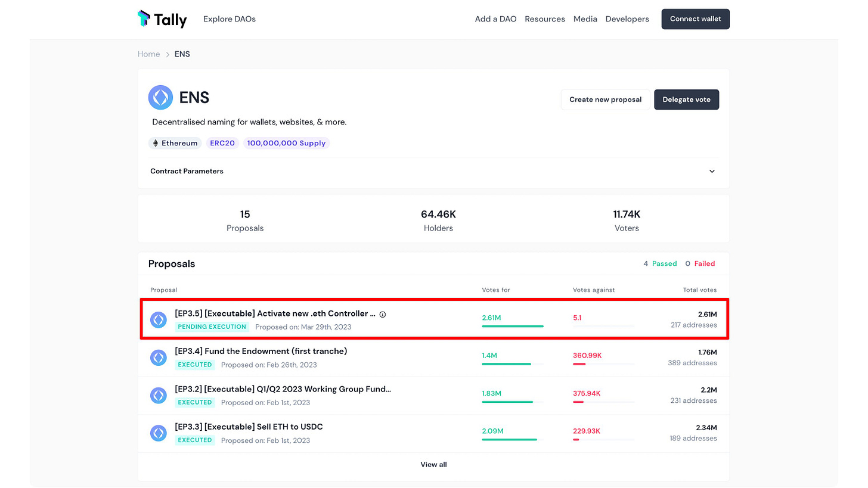Click EXECUTED badge on EP3.3 row

coord(195,440)
